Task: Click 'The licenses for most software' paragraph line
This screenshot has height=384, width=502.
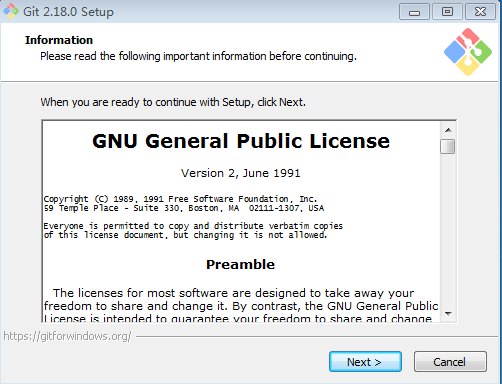Action: click(x=233, y=293)
